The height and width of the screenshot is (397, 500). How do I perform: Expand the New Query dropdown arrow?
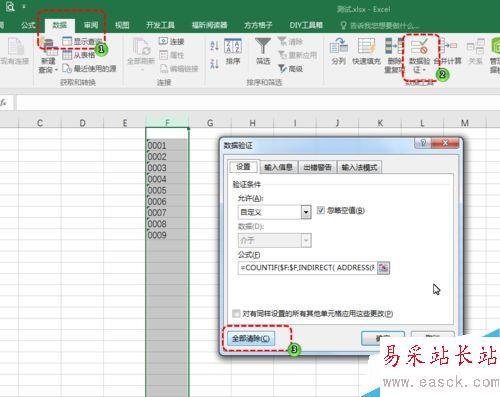click(x=56, y=70)
